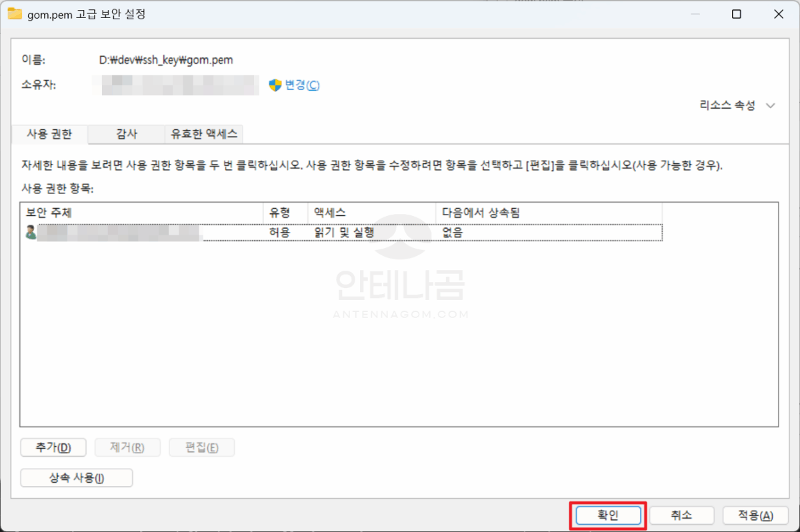Click the folder icon in title bar
This screenshot has height=532, width=800.
pos(14,14)
